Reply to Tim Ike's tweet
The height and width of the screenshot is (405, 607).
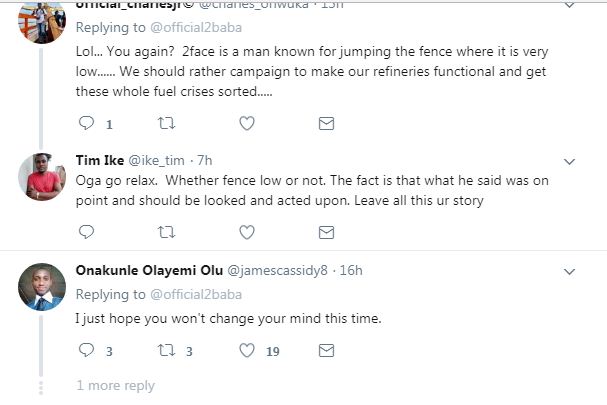86,232
